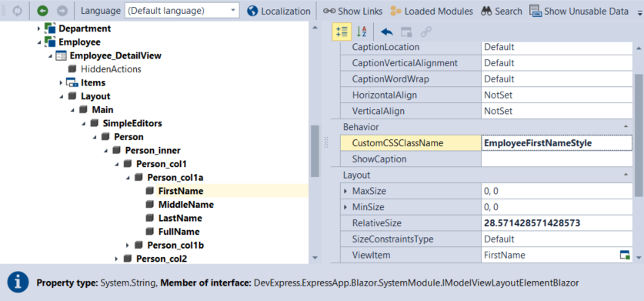Open Loaded Modules
Screen dimensions: 644x301
pyautogui.click(x=431, y=11)
